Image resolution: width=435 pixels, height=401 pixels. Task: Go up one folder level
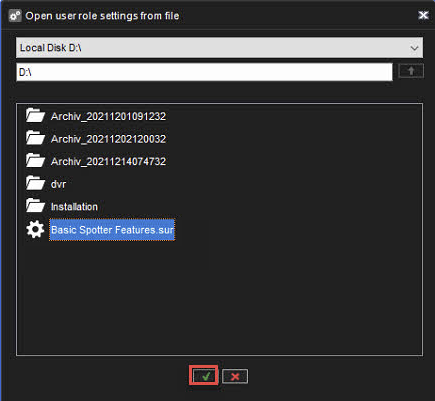pyautogui.click(x=411, y=71)
